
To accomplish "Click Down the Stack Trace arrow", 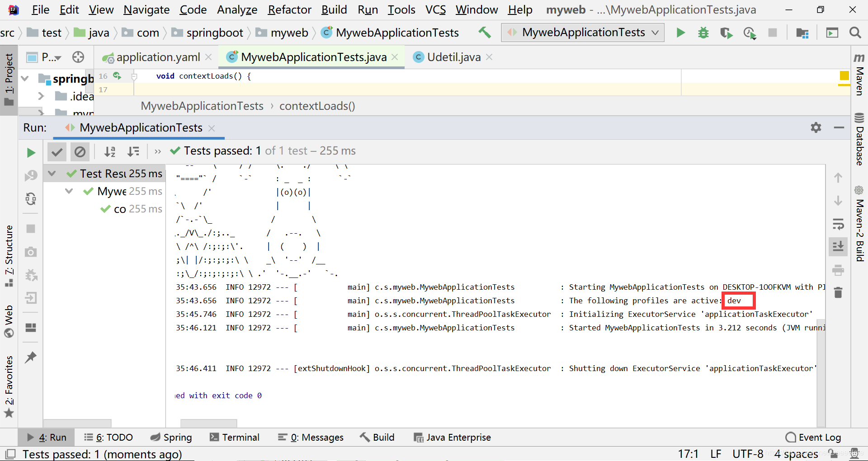I will (838, 200).
